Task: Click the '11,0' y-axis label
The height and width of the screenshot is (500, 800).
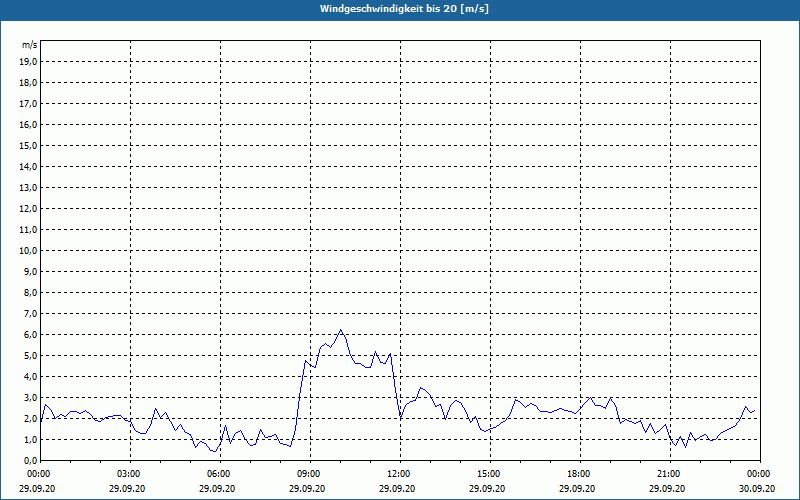Action: 29,230
